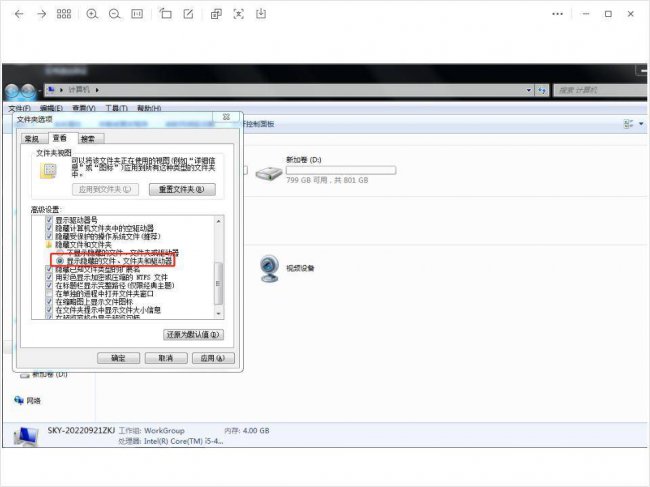Click the 799 GB 可用, 共 801 GB text
The height and width of the screenshot is (487, 650).
pos(327,180)
